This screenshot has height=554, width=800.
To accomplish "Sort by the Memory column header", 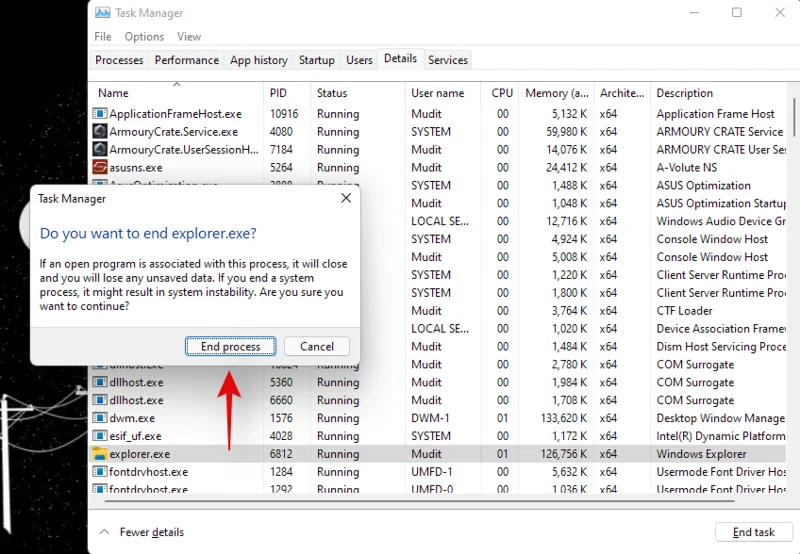I will pos(557,93).
